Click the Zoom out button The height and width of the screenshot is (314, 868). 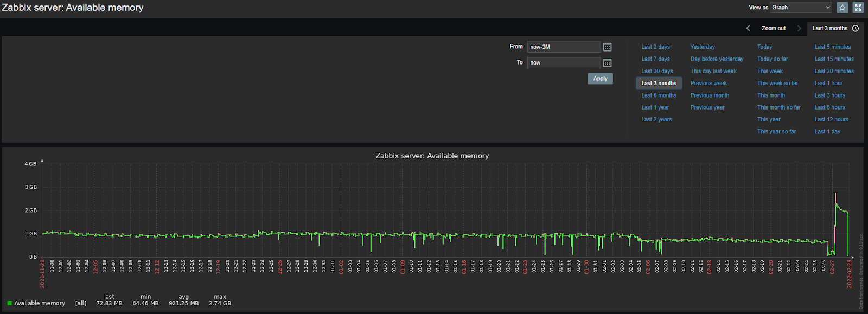pos(774,28)
